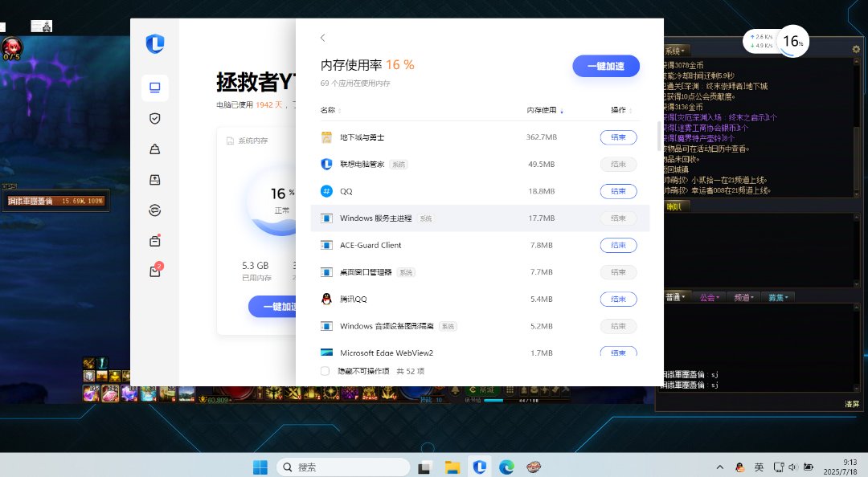Click the 362.7MB memory value
868x477 pixels.
pyautogui.click(x=542, y=137)
